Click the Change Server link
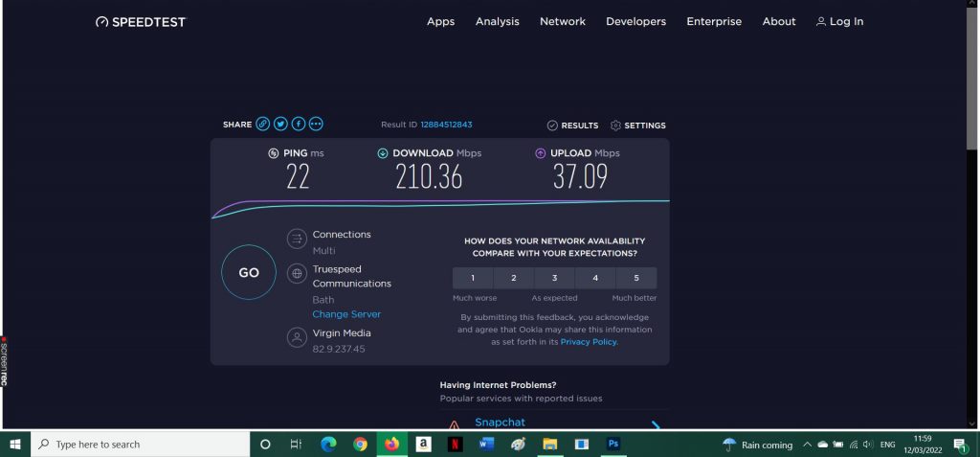The image size is (980, 457). point(346,314)
